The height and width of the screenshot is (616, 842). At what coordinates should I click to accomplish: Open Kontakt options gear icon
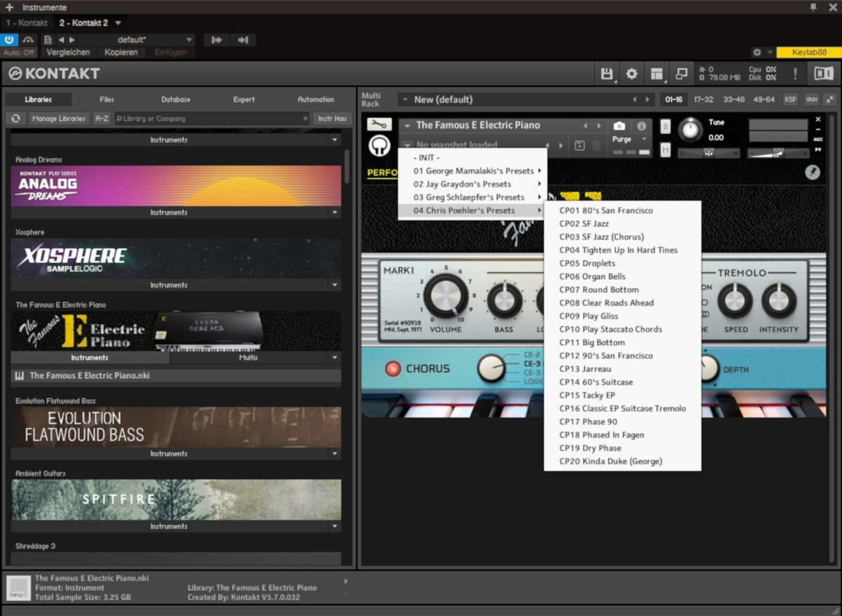tap(631, 74)
